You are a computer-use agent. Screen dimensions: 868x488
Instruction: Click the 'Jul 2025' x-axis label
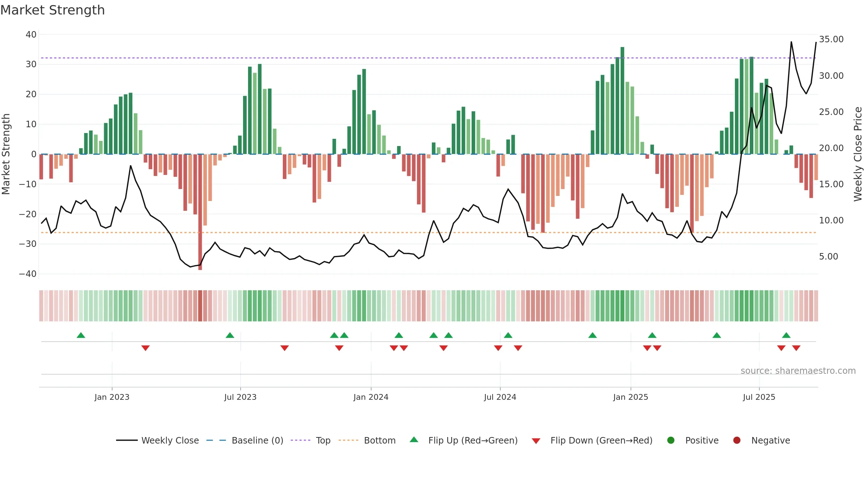point(759,397)
